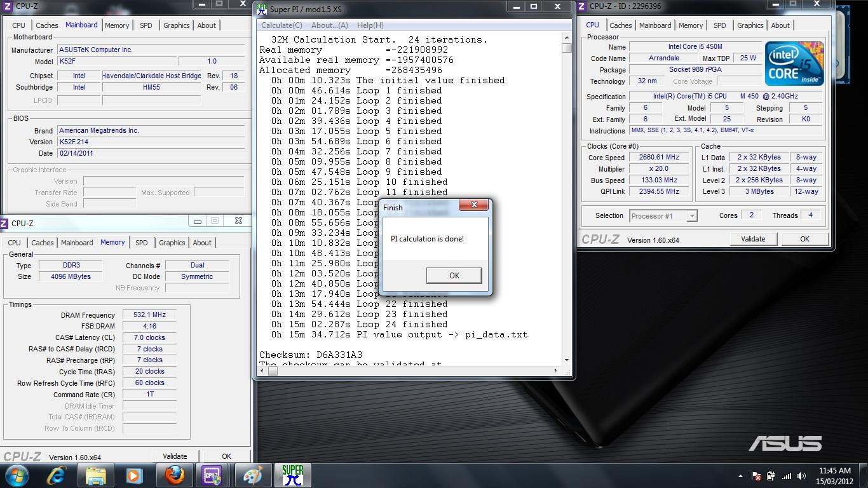
Task: Switch to About tab in CPU-Z ID 2296396 window
Action: (x=780, y=25)
